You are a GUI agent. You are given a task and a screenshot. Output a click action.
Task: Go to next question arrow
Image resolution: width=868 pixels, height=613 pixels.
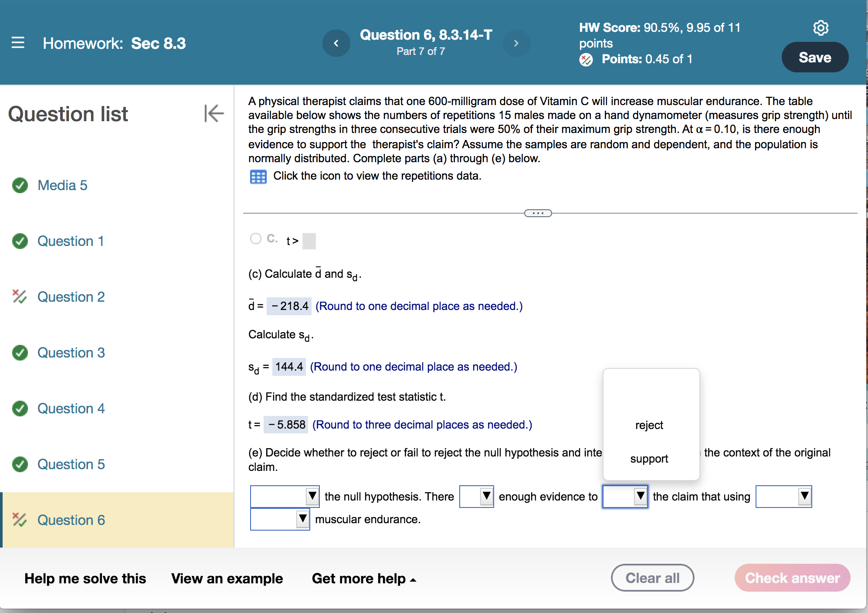pyautogui.click(x=516, y=43)
